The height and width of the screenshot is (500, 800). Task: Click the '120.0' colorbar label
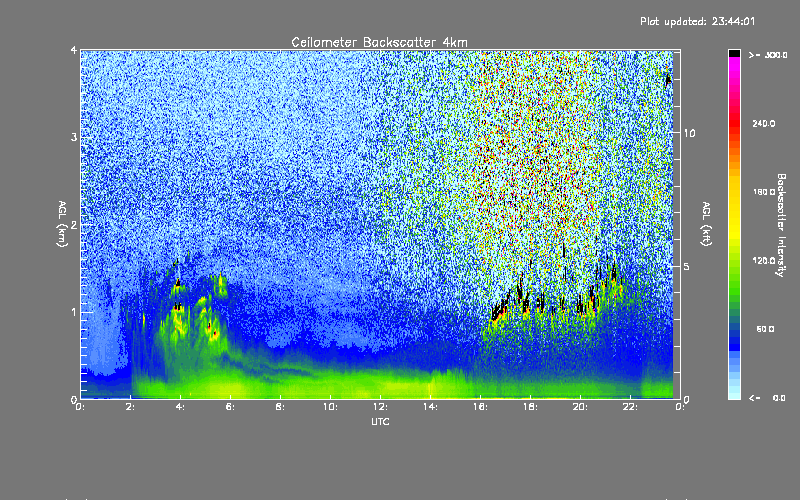pos(764,261)
